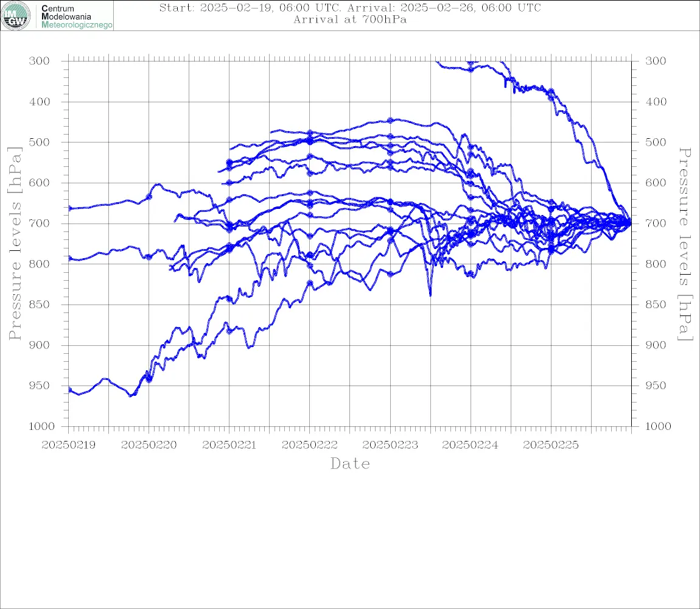Click the right 'Pressure levels [hPa]' axis title
700x609 pixels.
click(685, 244)
